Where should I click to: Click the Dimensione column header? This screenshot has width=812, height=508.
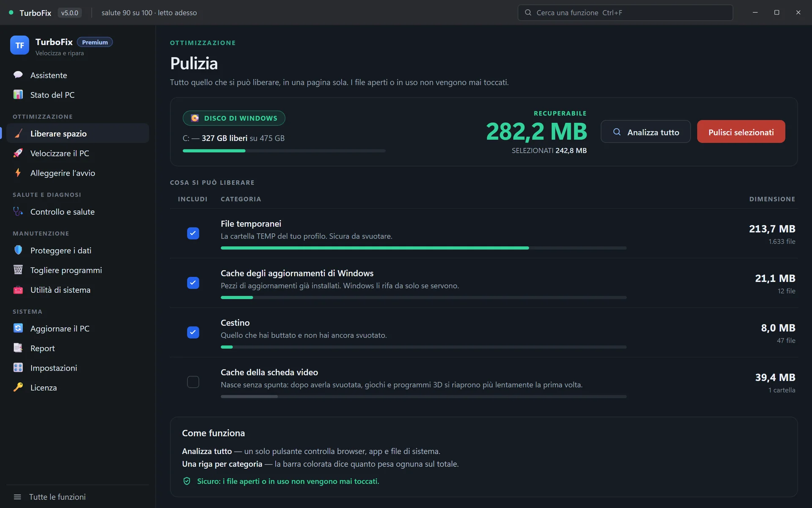point(772,199)
